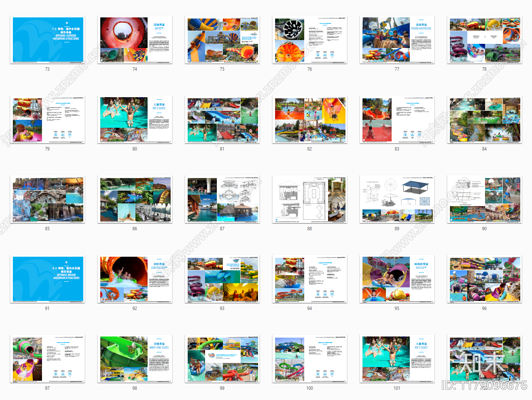Click page number label 83
This screenshot has height=400, width=532.
(397, 149)
